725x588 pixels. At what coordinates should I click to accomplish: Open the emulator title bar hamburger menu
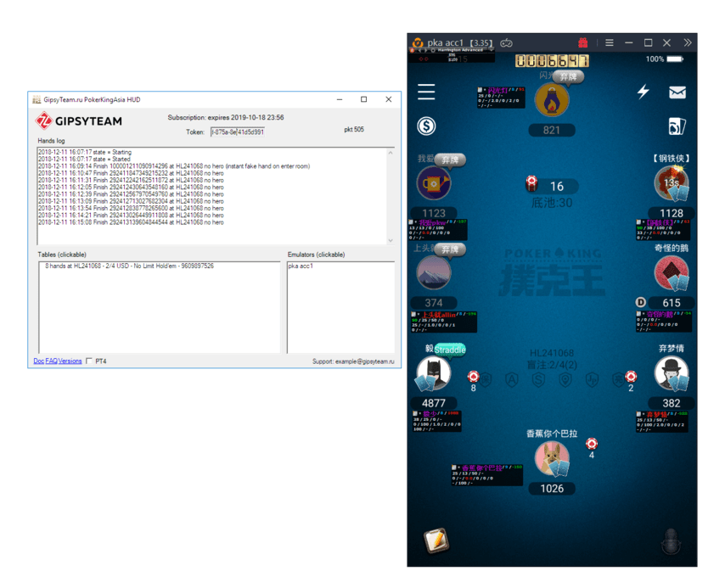[610, 42]
